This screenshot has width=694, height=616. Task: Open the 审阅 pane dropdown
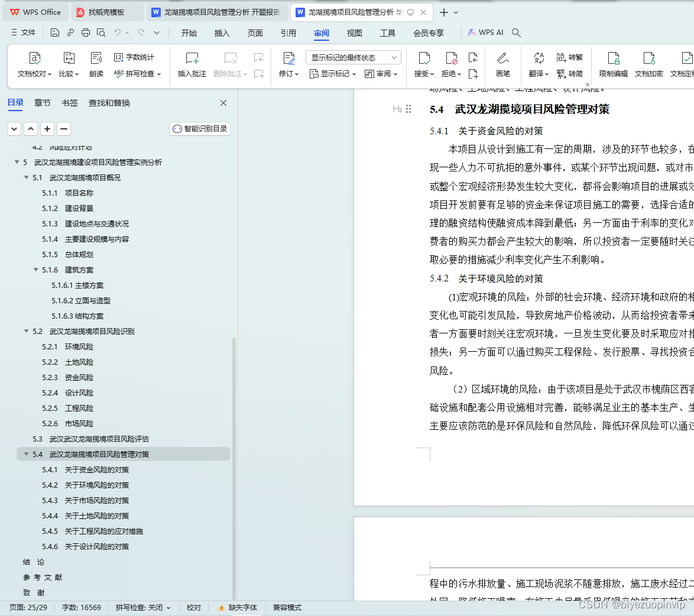click(x=381, y=73)
